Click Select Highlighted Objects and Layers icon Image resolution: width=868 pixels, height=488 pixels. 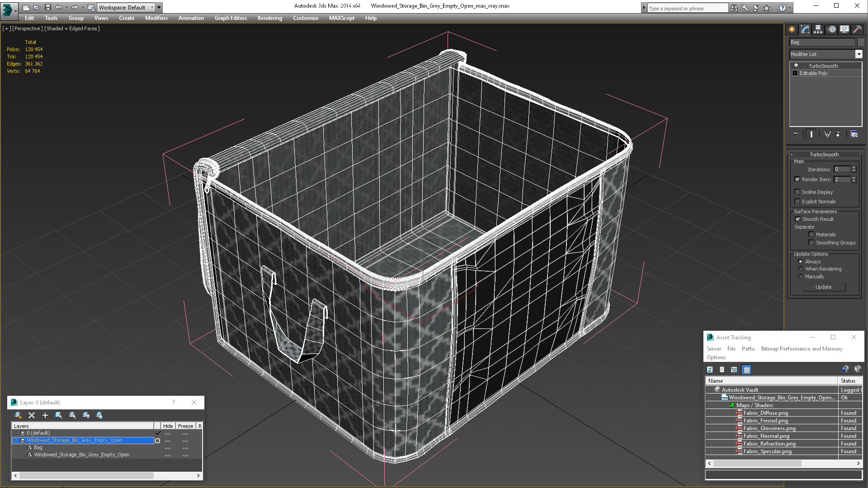click(x=59, y=415)
